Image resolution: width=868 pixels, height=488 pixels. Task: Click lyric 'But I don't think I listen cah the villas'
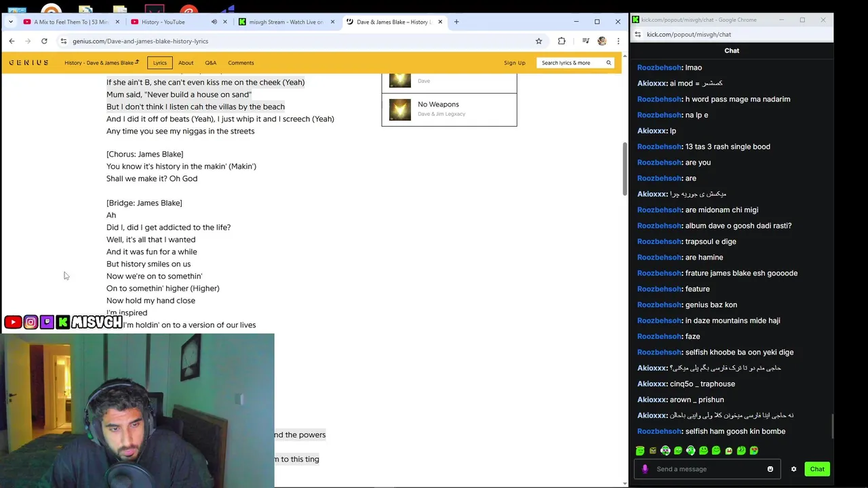pyautogui.click(x=195, y=106)
